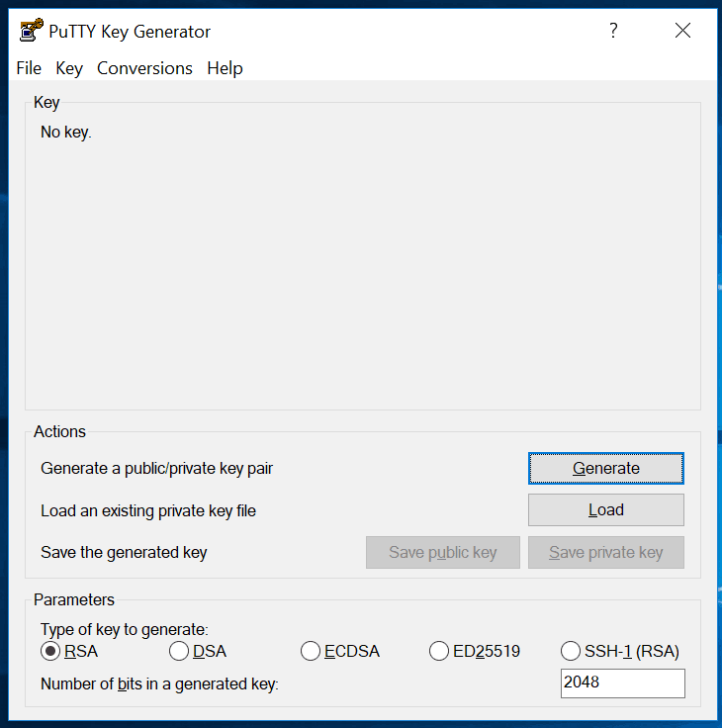Click the "Number of bits in a generated key:" label
Viewport: 722px width, 728px height.
coord(159,683)
